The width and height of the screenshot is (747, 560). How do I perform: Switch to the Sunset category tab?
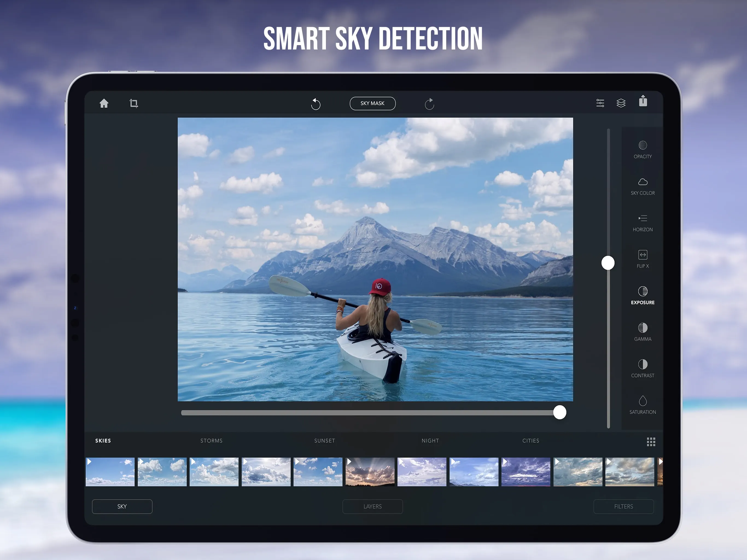(x=324, y=441)
